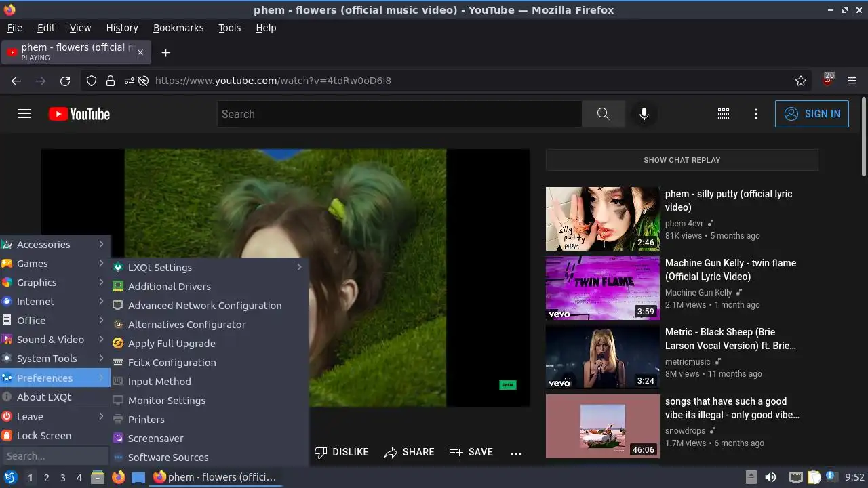Click SHOW CHAT REPLAY button

click(x=682, y=160)
